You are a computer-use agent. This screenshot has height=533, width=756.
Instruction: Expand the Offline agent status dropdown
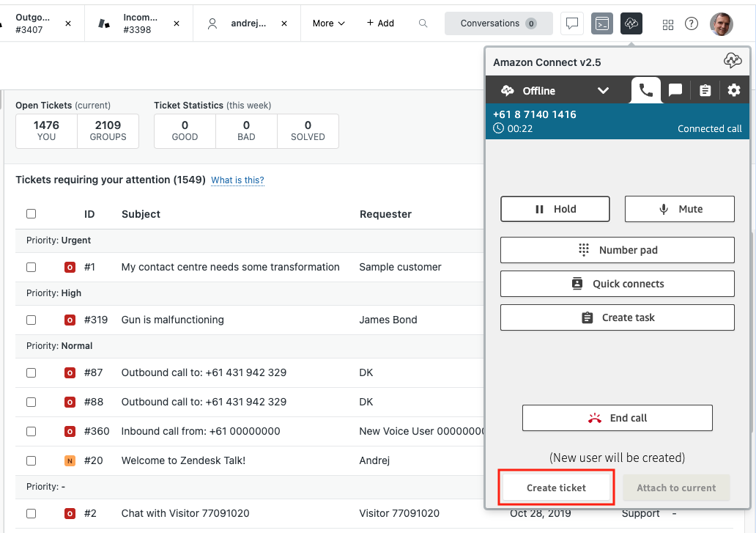603,91
